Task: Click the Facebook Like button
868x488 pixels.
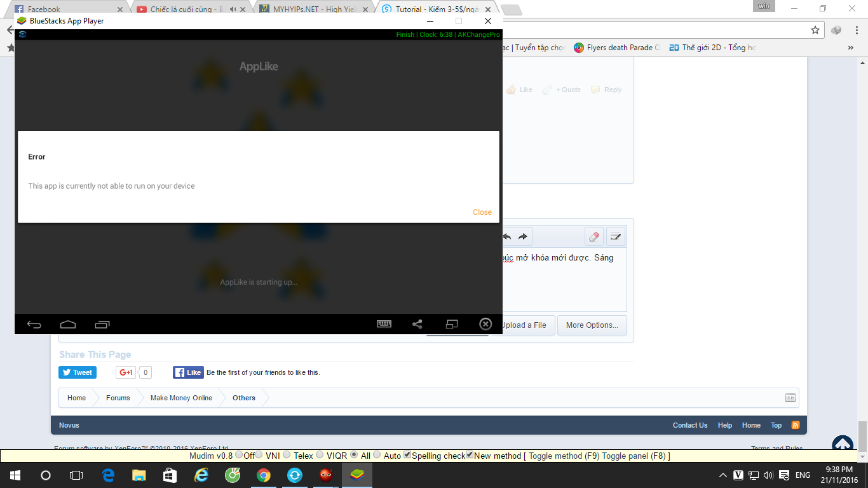Action: click(x=188, y=372)
